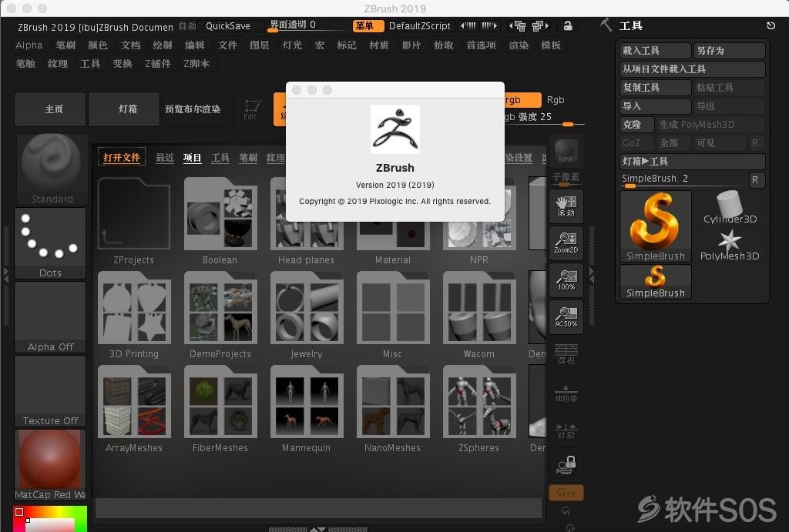Click the Zoom2D tool
789x532 pixels.
point(566,243)
